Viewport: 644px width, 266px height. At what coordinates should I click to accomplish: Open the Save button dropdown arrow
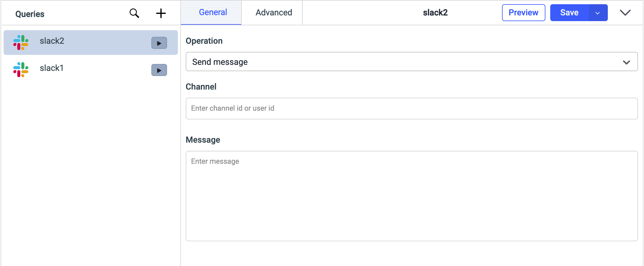click(x=598, y=13)
